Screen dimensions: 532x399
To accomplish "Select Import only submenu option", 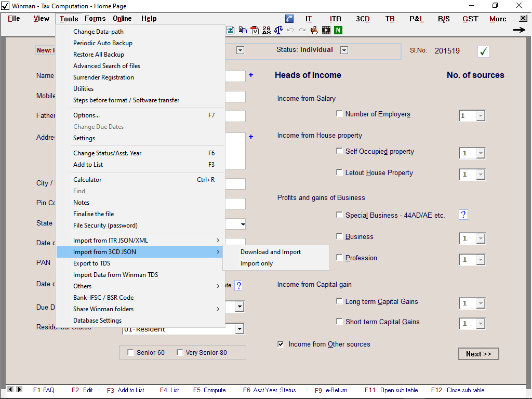I will coord(257,263).
